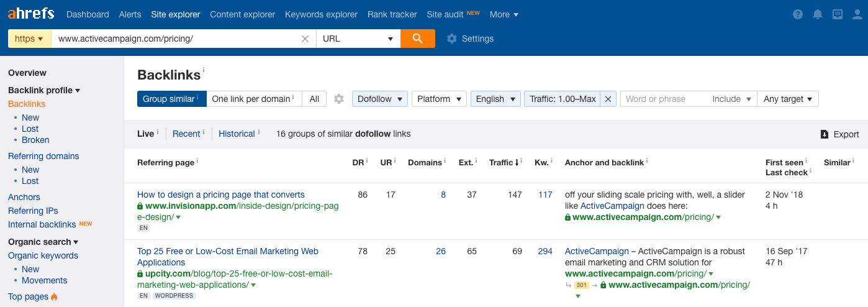Open the URL mode dropdown
The width and height of the screenshot is (868, 307).
[358, 39]
